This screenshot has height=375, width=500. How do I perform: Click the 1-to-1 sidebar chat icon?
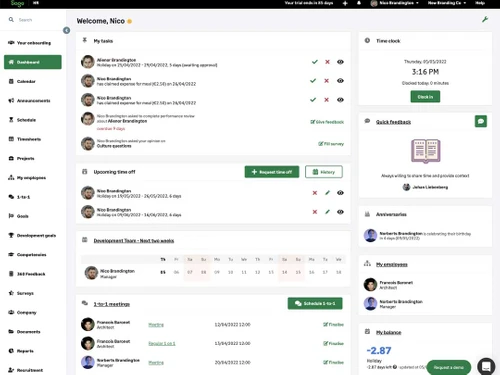11,197
